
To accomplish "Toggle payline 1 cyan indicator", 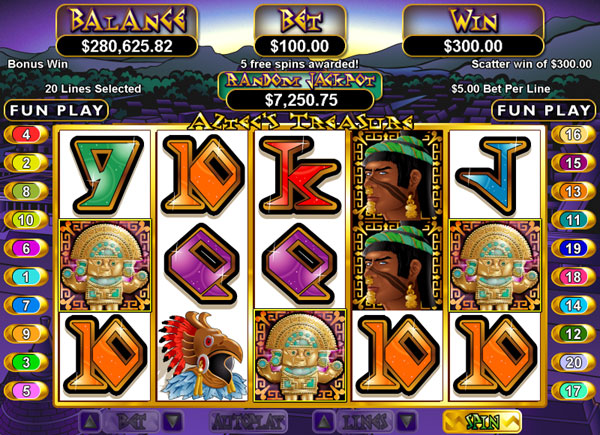I will pyautogui.click(x=26, y=277).
